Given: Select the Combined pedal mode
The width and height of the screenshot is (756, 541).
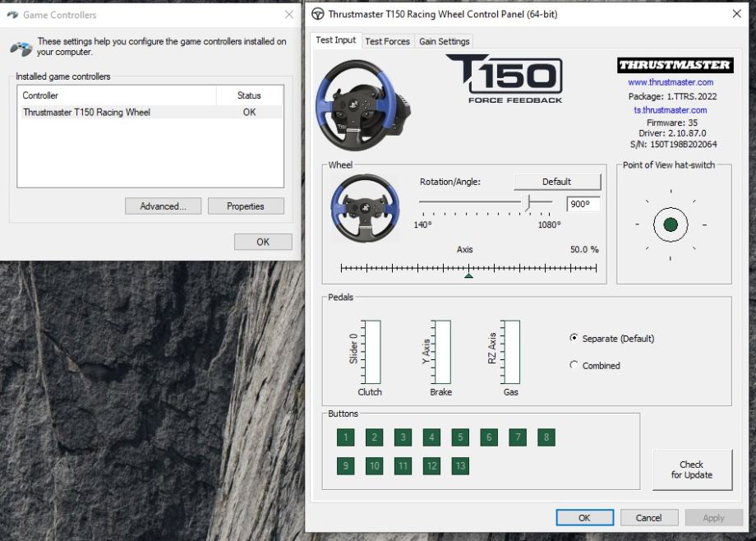Looking at the screenshot, I should click(574, 365).
